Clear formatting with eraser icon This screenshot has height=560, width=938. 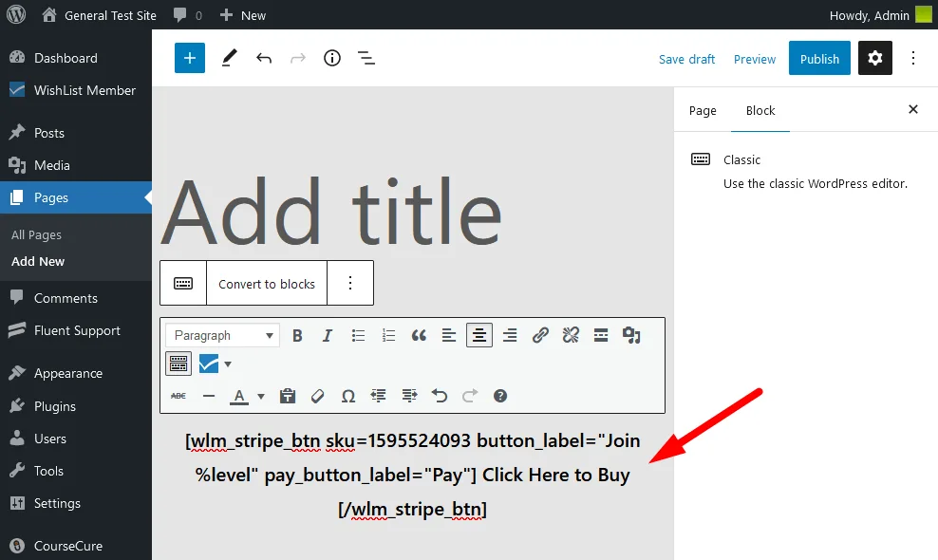tap(318, 396)
